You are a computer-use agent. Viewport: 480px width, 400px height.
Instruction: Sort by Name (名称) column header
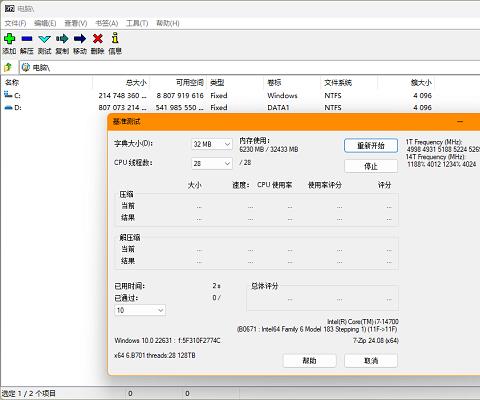[x=47, y=82]
